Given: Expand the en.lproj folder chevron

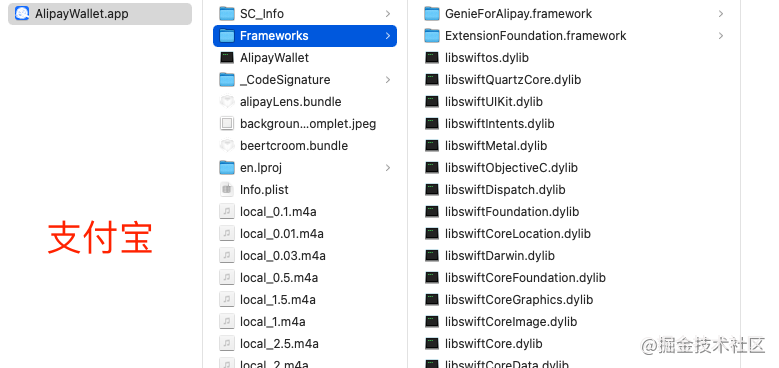Looking at the screenshot, I should tap(388, 168).
